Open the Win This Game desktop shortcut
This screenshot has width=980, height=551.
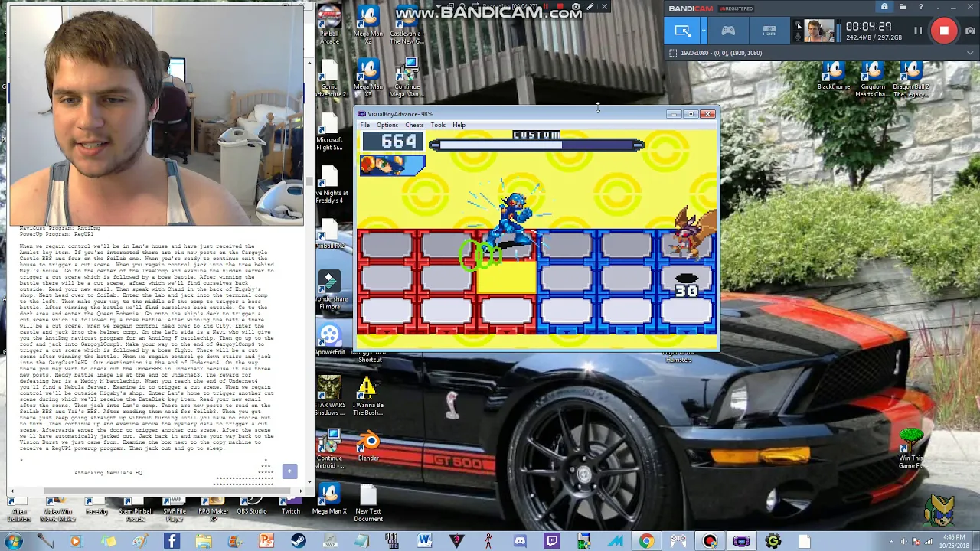point(911,450)
